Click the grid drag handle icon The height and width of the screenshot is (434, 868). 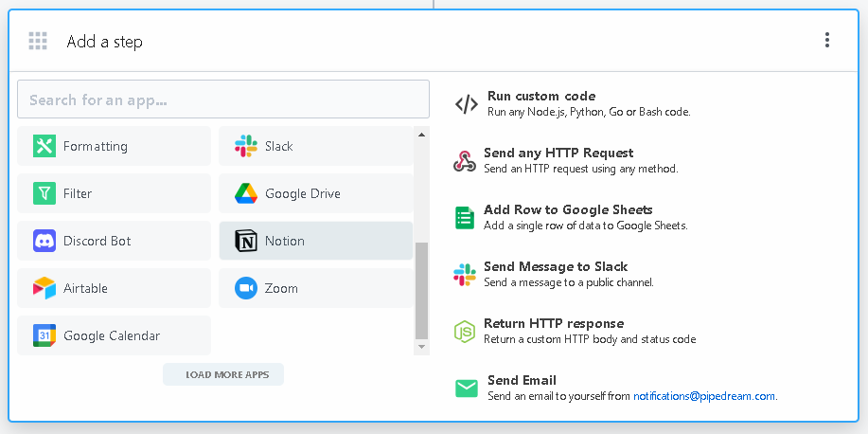(38, 41)
